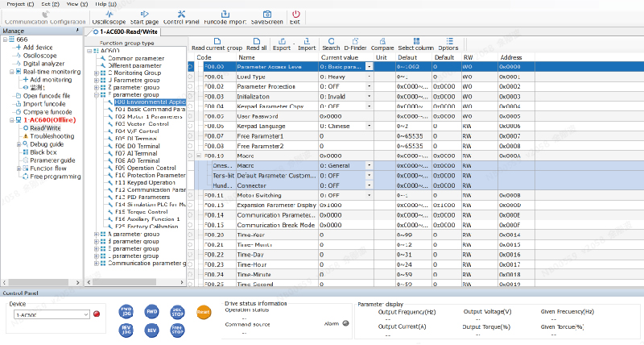Image resolution: width=644 pixels, height=345 pixels.
Task: Collapse the F00.10 Macro row
Action: pyautogui.click(x=199, y=156)
